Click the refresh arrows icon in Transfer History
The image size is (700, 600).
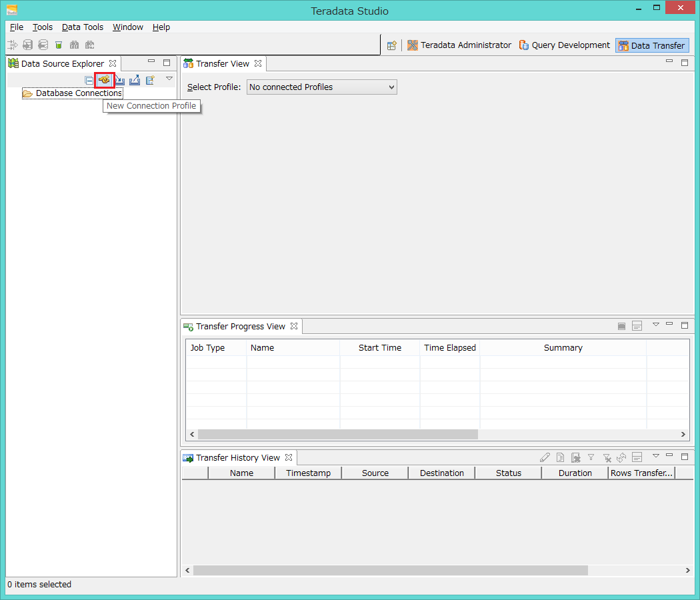[621, 457]
